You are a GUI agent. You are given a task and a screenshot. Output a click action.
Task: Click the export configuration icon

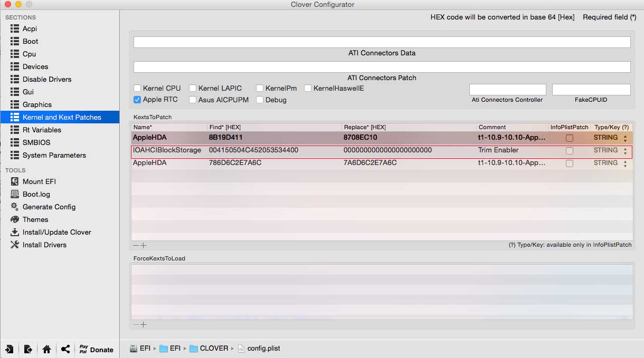pos(28,349)
